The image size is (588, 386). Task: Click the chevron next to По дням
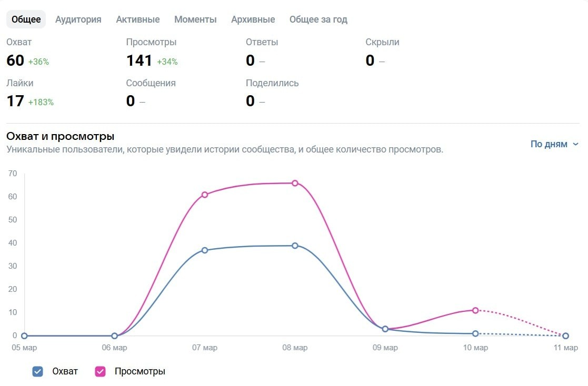click(575, 144)
